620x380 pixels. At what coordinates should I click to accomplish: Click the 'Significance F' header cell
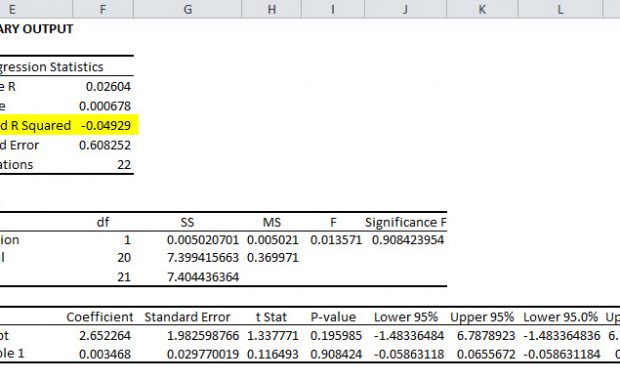click(x=406, y=222)
